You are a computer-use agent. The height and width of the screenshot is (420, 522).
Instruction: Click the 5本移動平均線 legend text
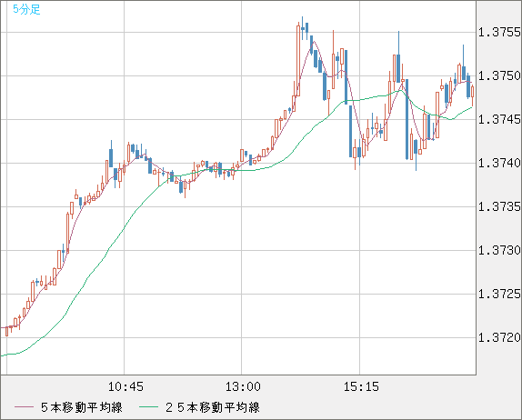pyautogui.click(x=82, y=407)
